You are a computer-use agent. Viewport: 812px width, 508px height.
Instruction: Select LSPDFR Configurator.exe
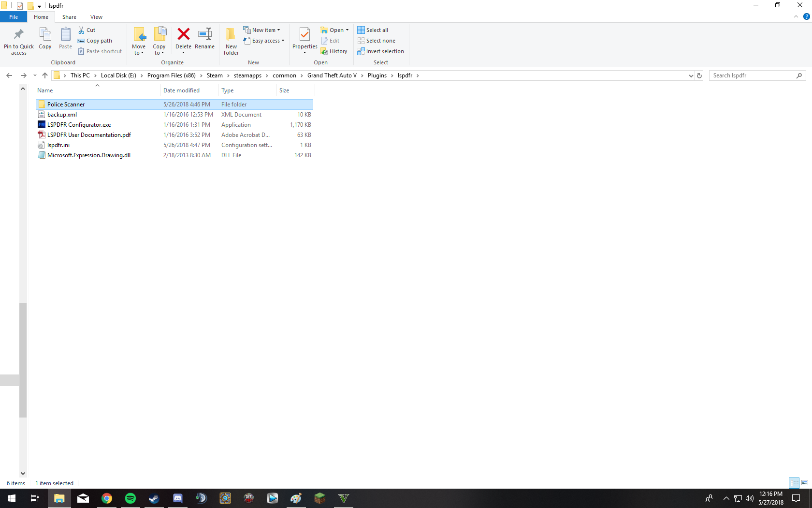(x=174, y=125)
